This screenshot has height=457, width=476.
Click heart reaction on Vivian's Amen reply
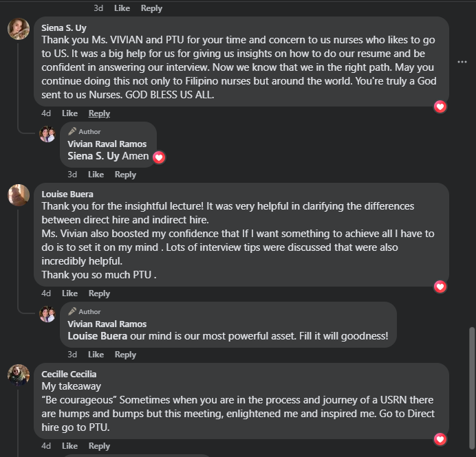click(x=159, y=157)
